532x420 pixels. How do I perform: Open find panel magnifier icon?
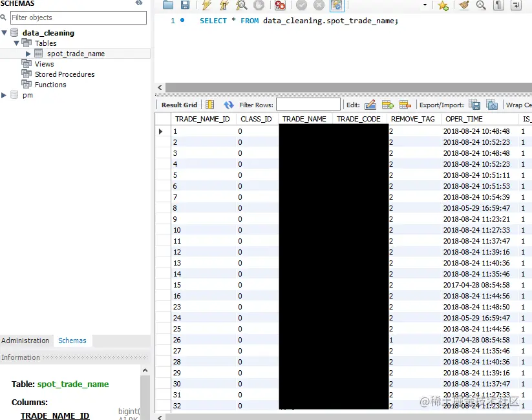click(481, 5)
